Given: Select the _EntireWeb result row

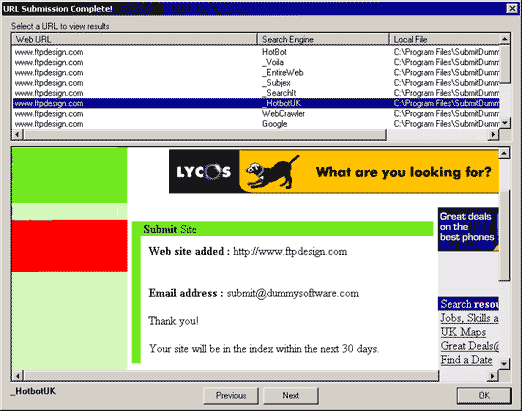Looking at the screenshot, I should 256,73.
